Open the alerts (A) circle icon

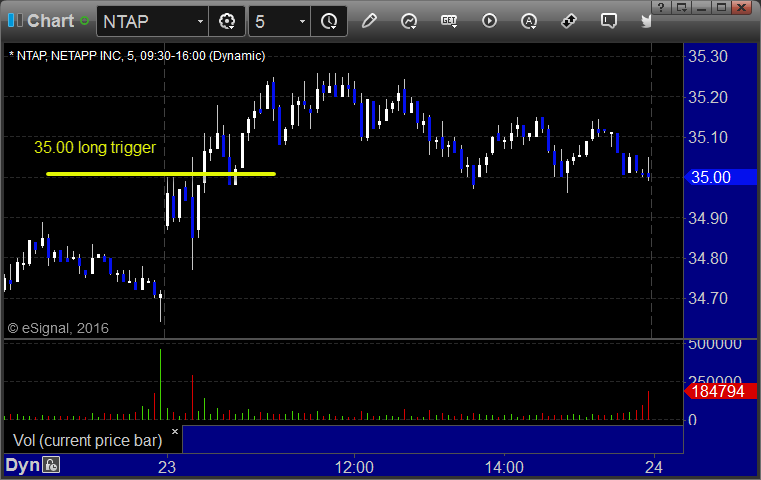pos(529,21)
